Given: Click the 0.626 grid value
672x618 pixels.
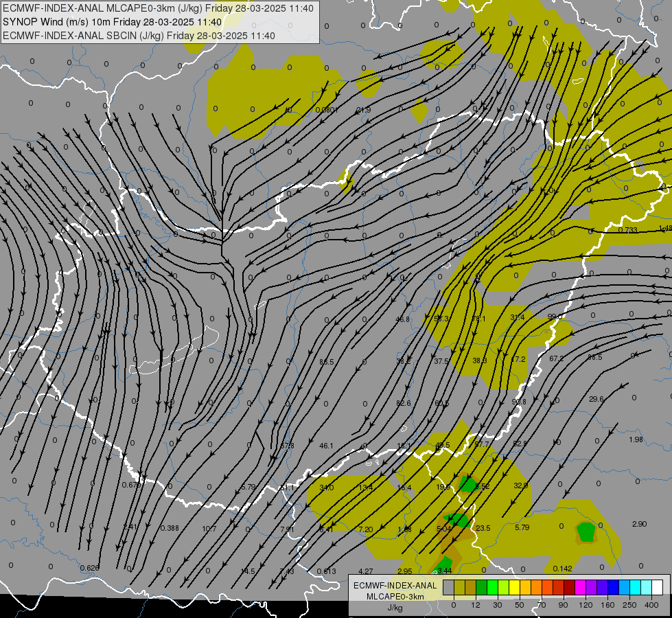Looking at the screenshot, I should (89, 569).
